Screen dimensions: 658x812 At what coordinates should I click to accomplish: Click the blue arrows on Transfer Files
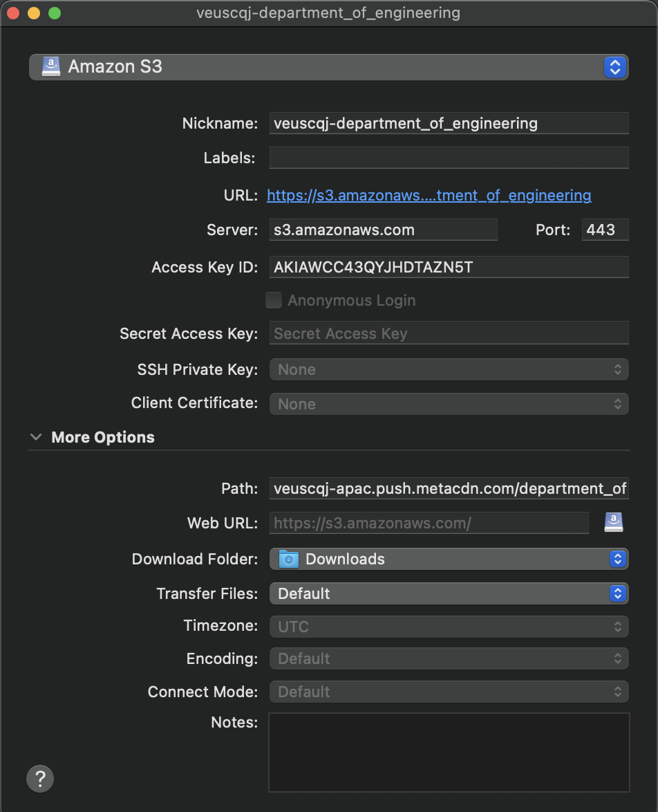(618, 593)
